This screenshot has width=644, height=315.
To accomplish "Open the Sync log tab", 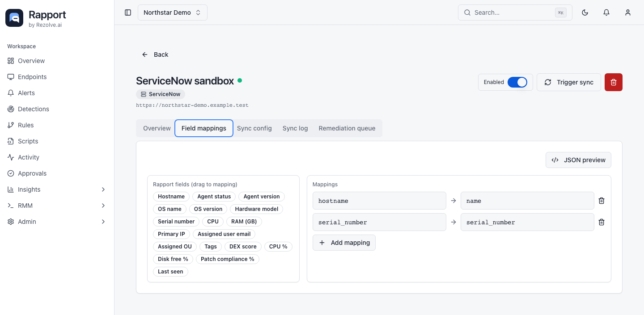I will coord(295,128).
